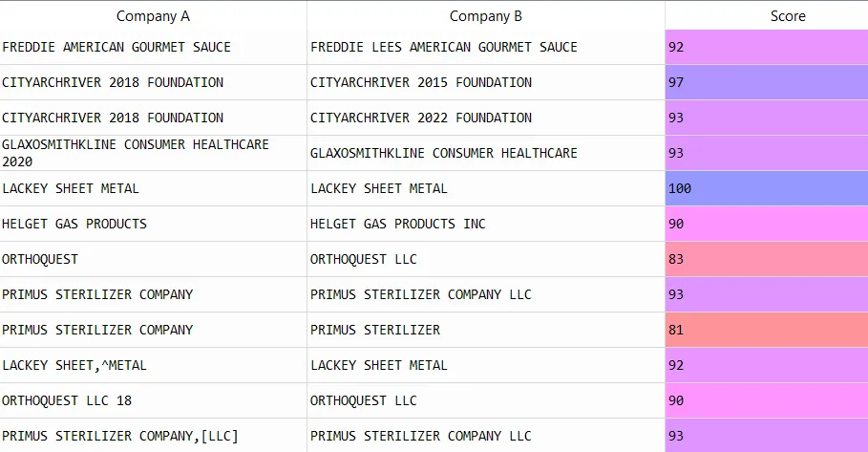Select LACKEY SHEET,^METAL cell
This screenshot has width=868, height=452.
click(x=153, y=365)
